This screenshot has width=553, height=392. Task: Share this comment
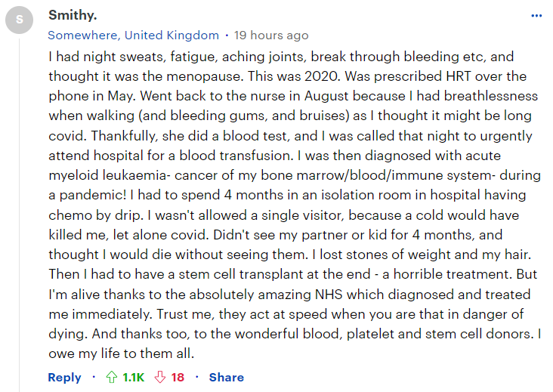(x=227, y=377)
